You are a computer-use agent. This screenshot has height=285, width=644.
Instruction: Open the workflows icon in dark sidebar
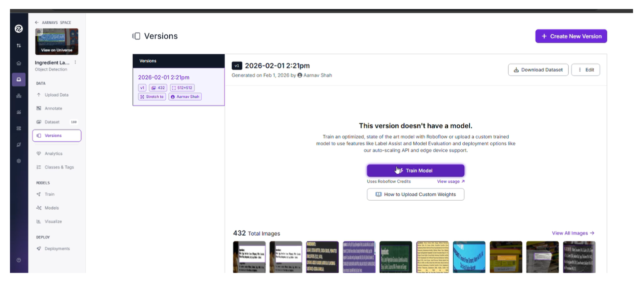(18, 96)
